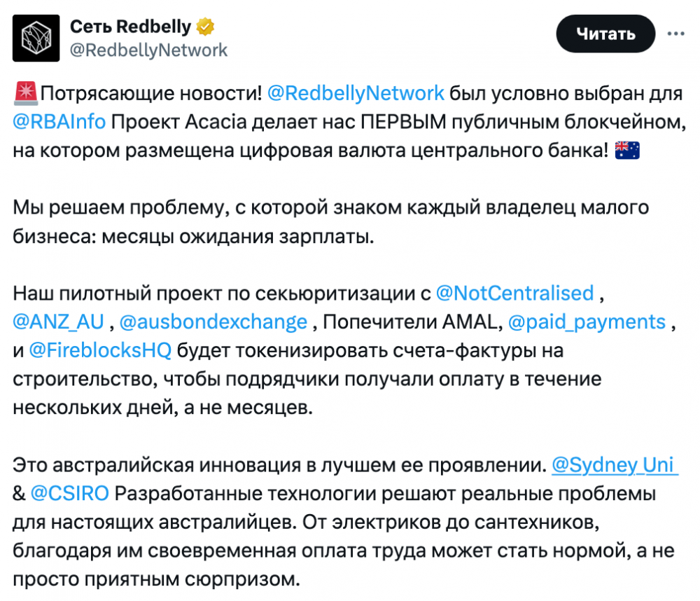Click the Читать follow button
Screen dimensions: 700x601
(605, 34)
